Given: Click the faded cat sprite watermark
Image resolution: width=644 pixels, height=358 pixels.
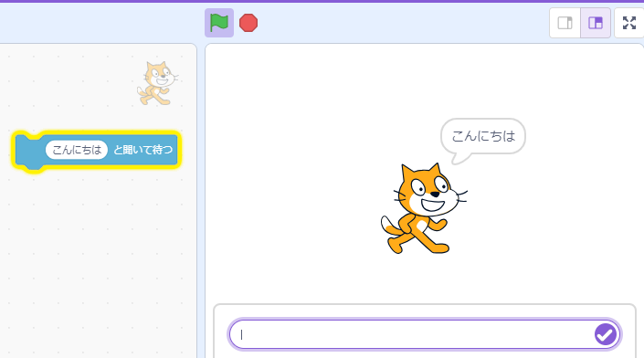Looking at the screenshot, I should click(x=158, y=83).
